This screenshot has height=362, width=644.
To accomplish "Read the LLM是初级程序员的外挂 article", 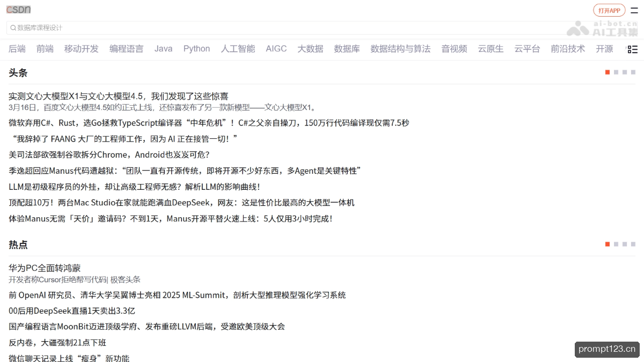I will pyautogui.click(x=134, y=187).
